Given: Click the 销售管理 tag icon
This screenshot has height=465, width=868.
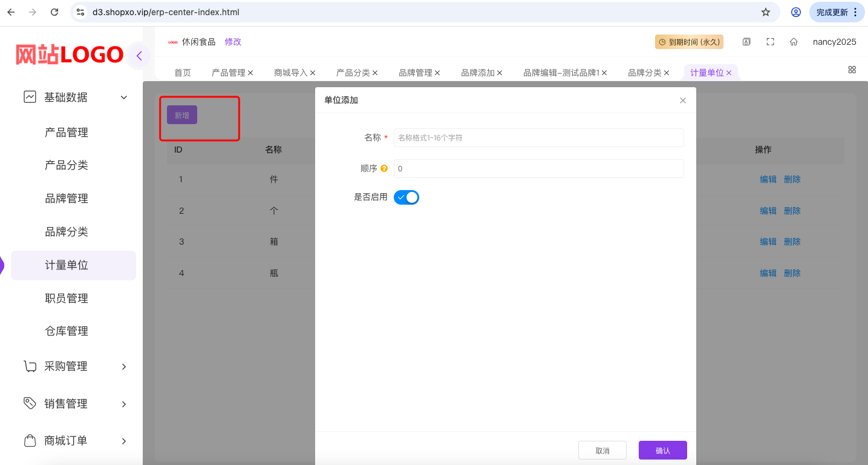Looking at the screenshot, I should tap(30, 403).
